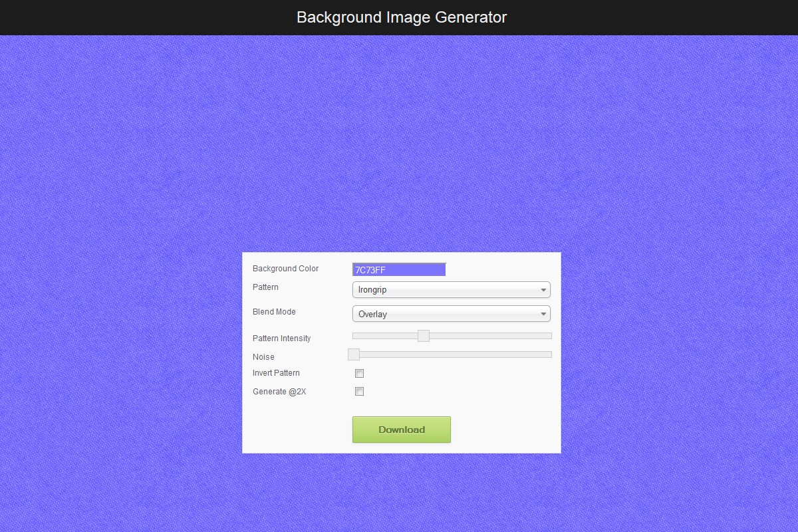This screenshot has height=532, width=798.
Task: Click the arrow on the Pattern combo box
Action: (543, 290)
